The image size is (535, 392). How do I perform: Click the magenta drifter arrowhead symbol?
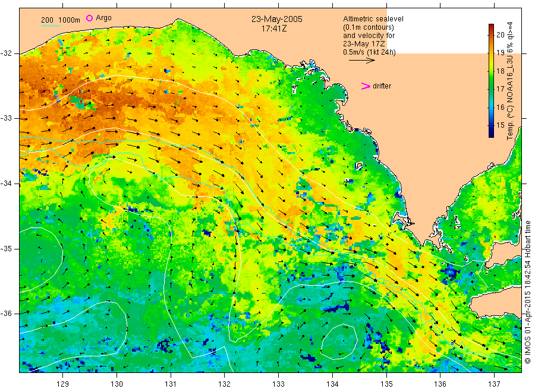(366, 86)
